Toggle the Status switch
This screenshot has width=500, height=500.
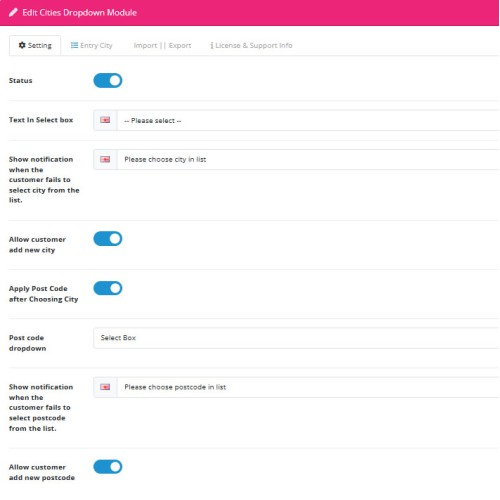(108, 81)
